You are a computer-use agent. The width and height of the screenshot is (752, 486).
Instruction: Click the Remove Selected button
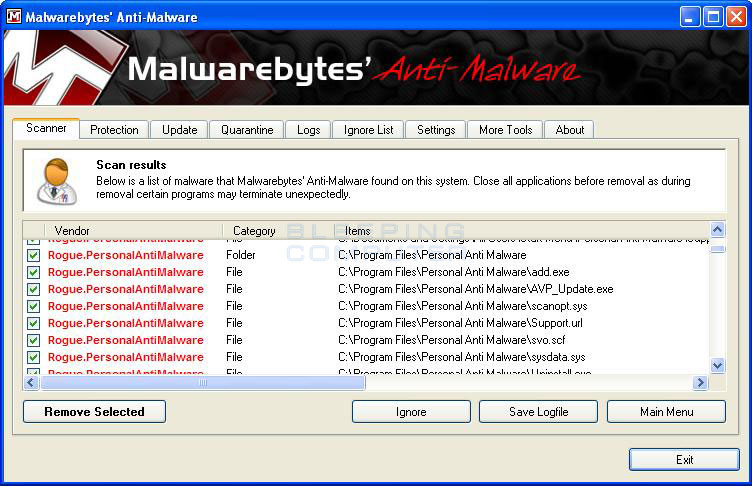pos(94,412)
